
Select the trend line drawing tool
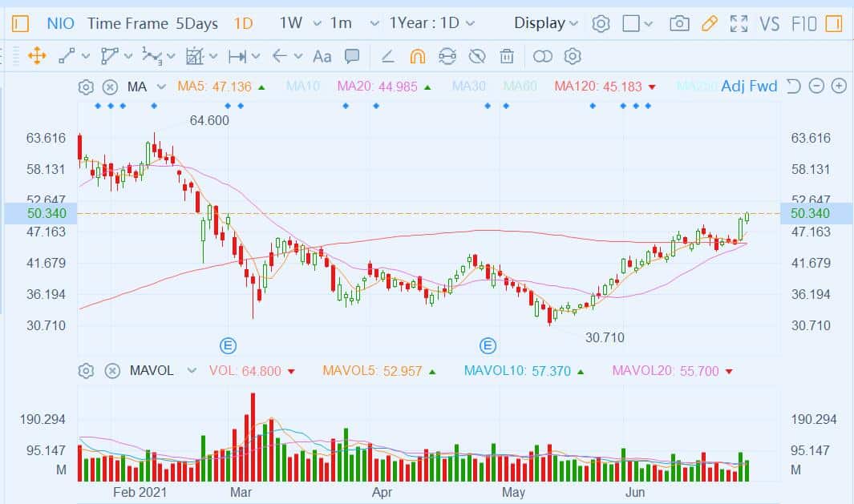pyautogui.click(x=66, y=56)
